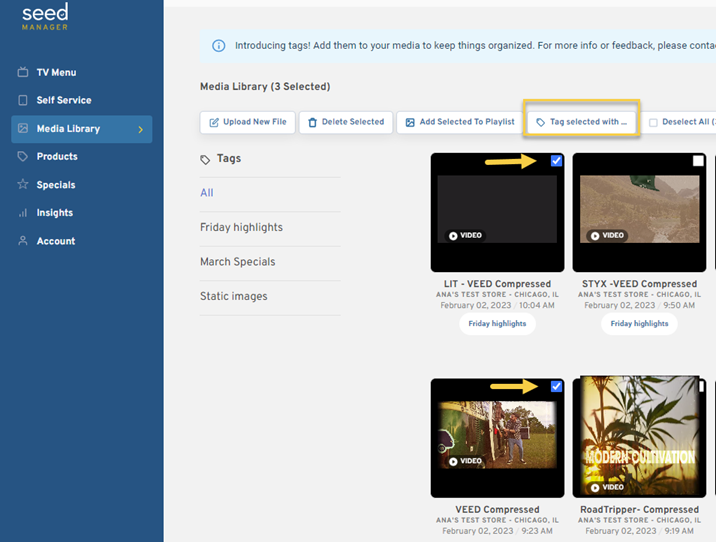Click Friday highlights chip under LIT video
This screenshot has height=542, width=716.
[497, 324]
